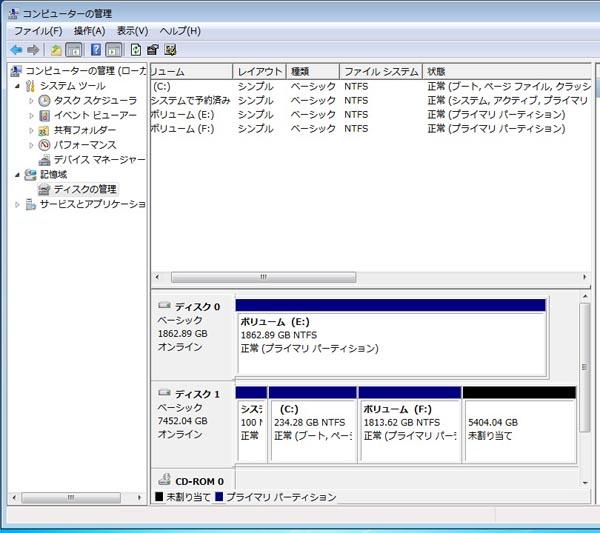Sort by the 種類 column header
This screenshot has height=533, width=600.
coord(313,72)
